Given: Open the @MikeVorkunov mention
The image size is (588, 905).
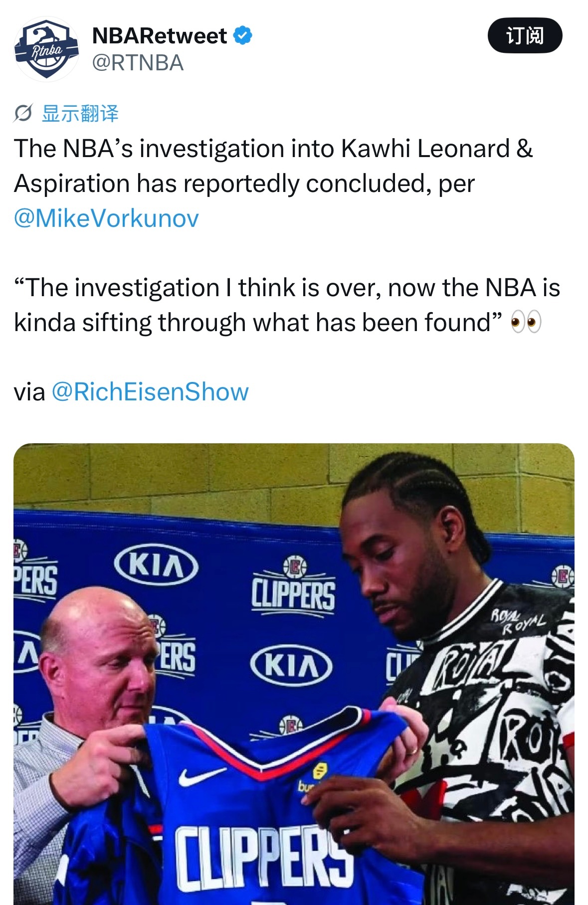Looking at the screenshot, I should click(106, 218).
